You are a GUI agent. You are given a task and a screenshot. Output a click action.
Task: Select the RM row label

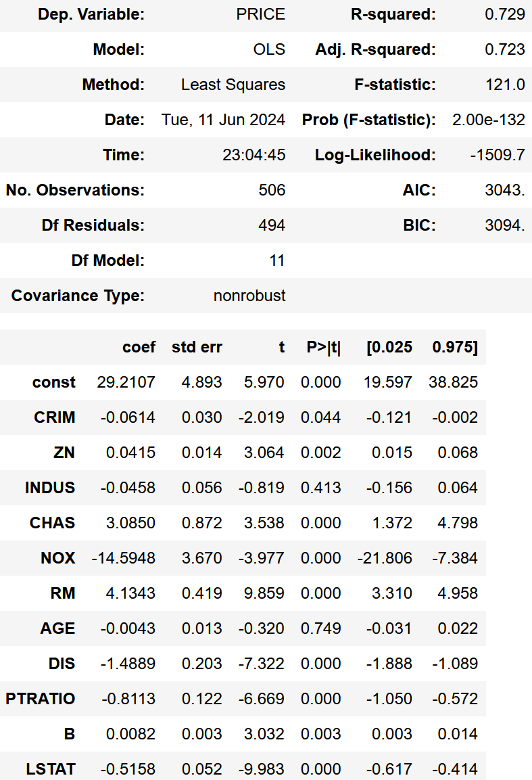tap(62, 594)
